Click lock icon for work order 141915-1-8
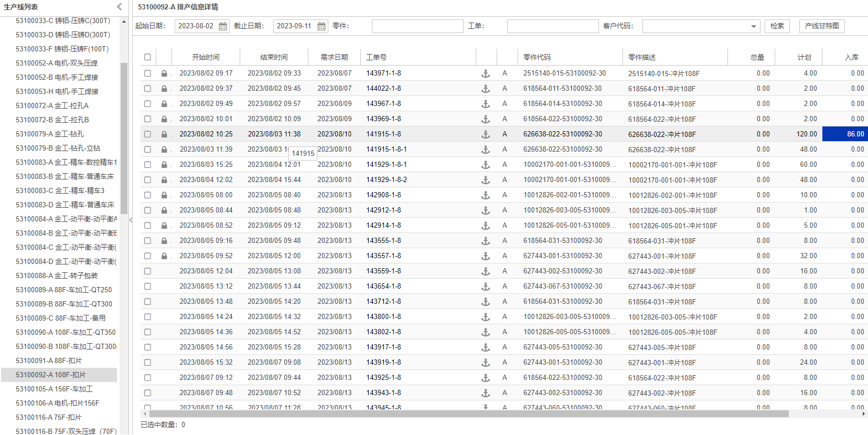 pyautogui.click(x=164, y=134)
